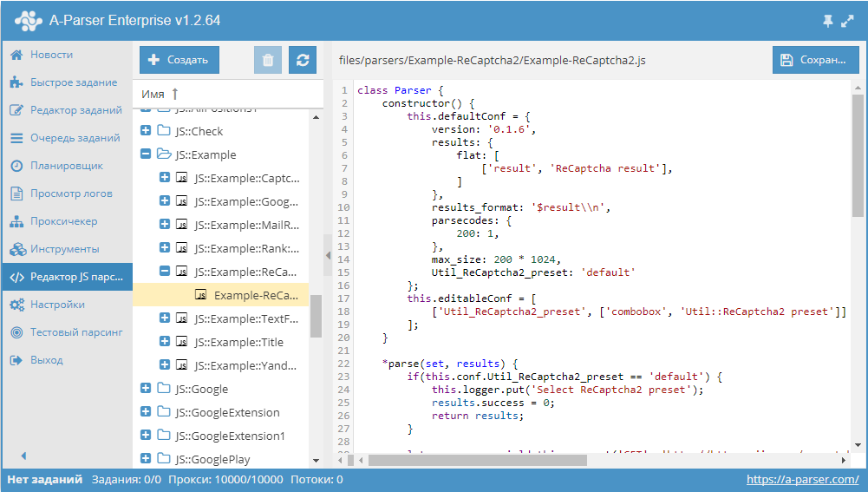Open the https://a-parser.com/ link

(x=802, y=479)
